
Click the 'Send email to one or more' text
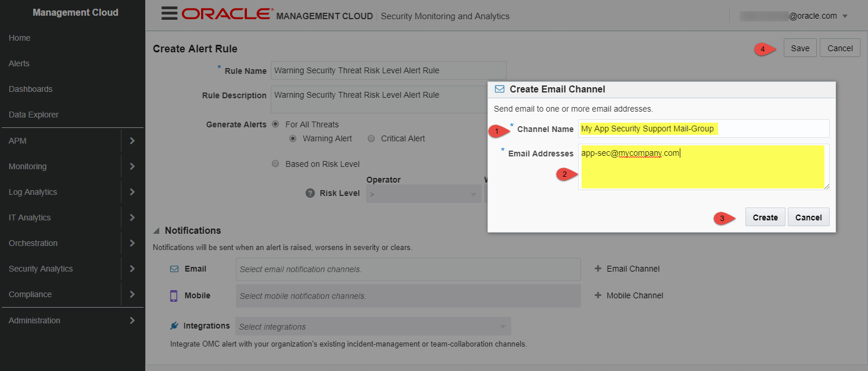pyautogui.click(x=573, y=109)
